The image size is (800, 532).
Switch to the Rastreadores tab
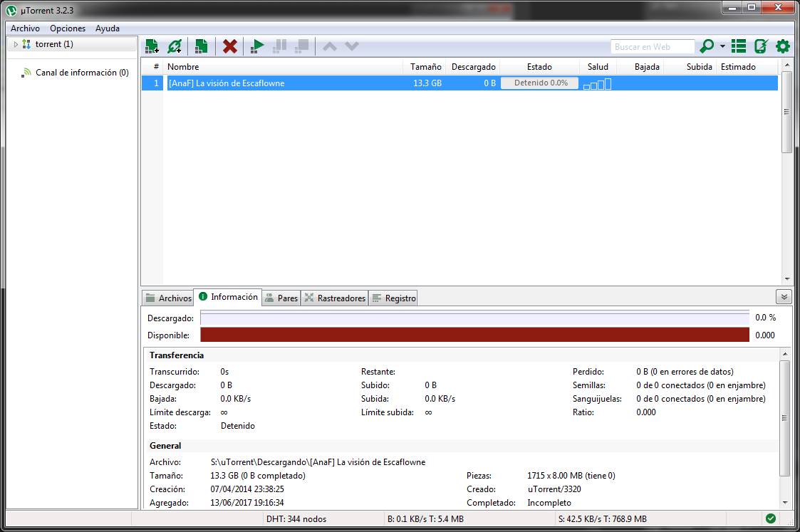point(335,298)
